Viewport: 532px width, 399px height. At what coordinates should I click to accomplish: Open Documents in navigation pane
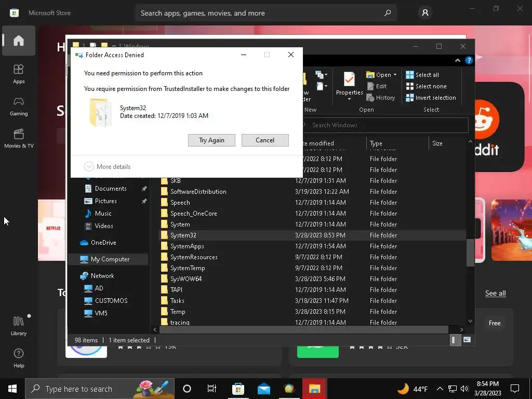pos(111,188)
